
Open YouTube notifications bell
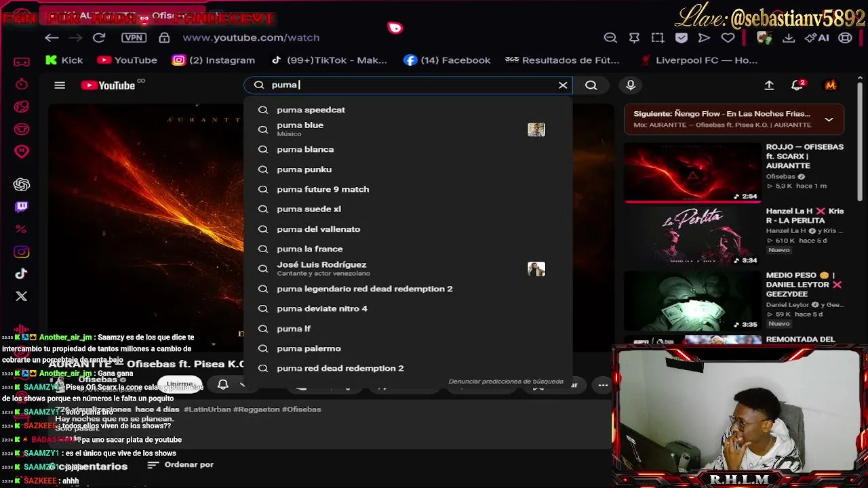coord(797,85)
